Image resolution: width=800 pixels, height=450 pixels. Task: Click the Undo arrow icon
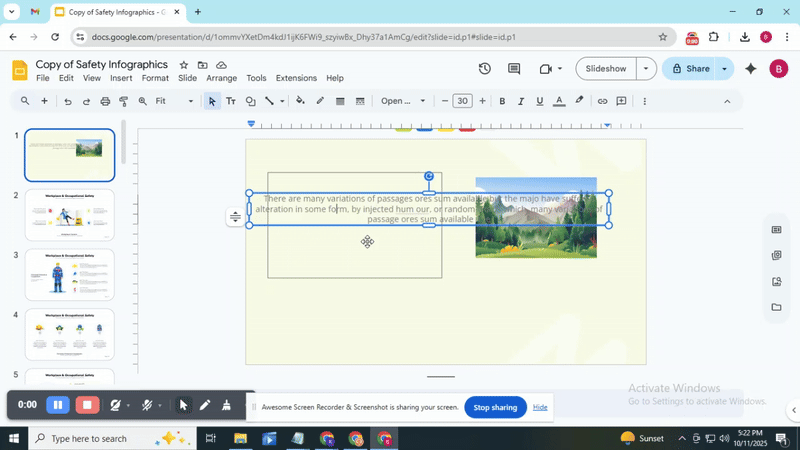[x=68, y=101]
